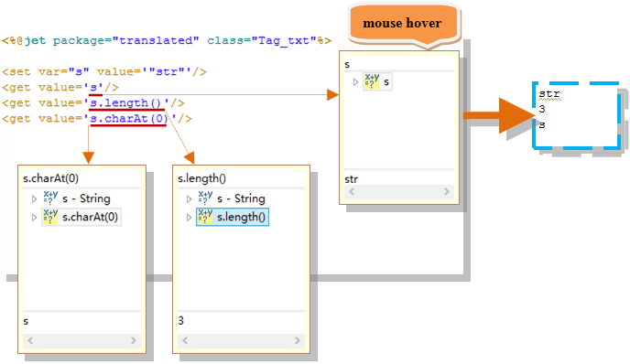This screenshot has width=630, height=364.
Task: Click result value 's' in s.charAt(0) popup
Action: 26,321
